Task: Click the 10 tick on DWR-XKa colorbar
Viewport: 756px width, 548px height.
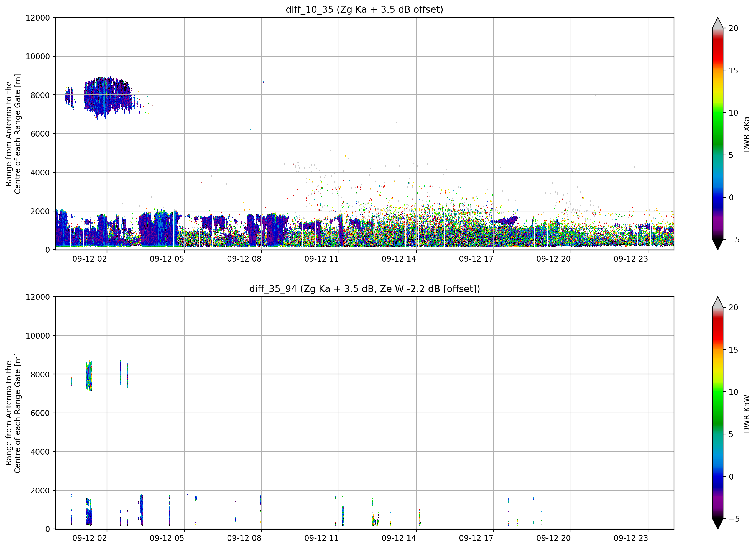Action: (x=733, y=113)
